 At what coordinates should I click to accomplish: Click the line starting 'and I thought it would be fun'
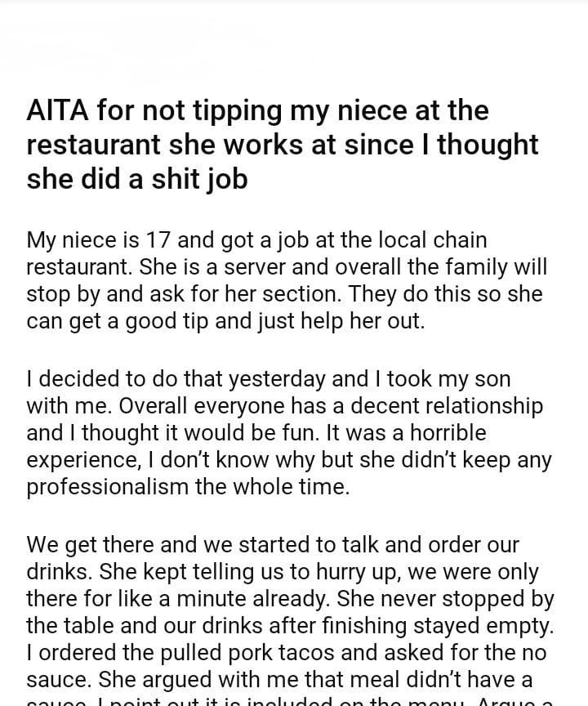pyautogui.click(x=256, y=432)
